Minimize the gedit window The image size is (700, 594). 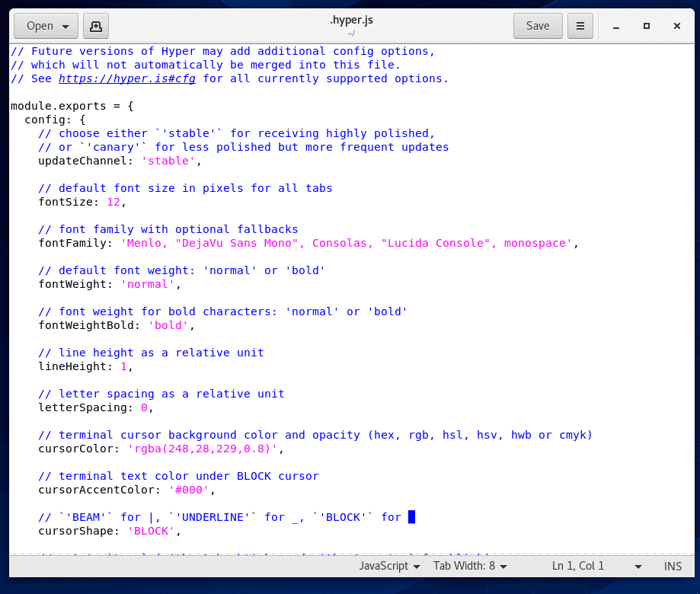tap(616, 26)
